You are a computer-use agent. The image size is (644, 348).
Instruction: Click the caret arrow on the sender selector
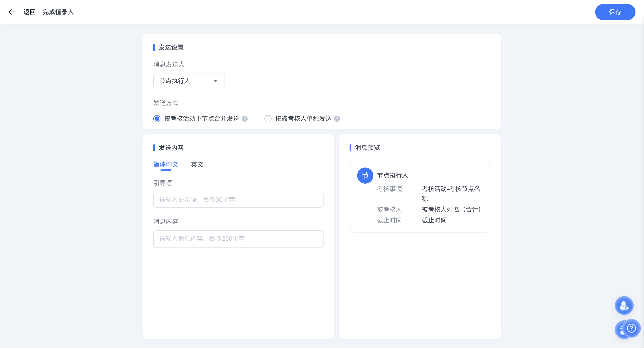(x=216, y=81)
